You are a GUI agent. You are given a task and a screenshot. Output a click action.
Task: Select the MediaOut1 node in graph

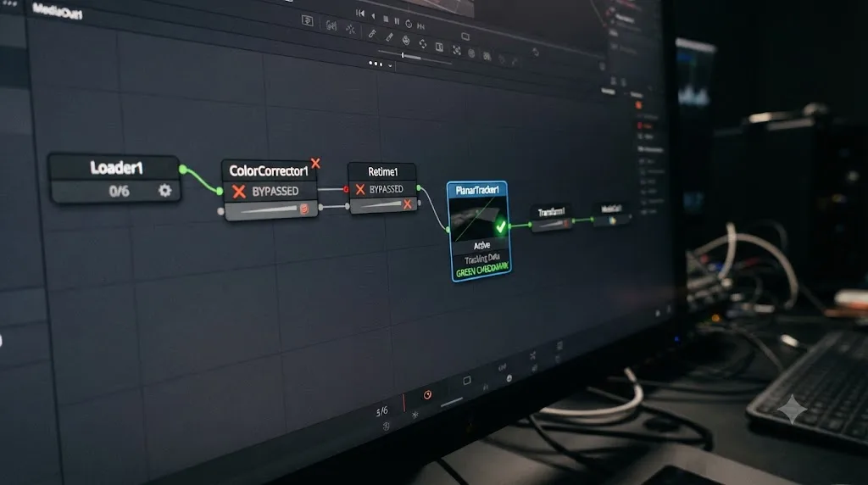pos(611,215)
